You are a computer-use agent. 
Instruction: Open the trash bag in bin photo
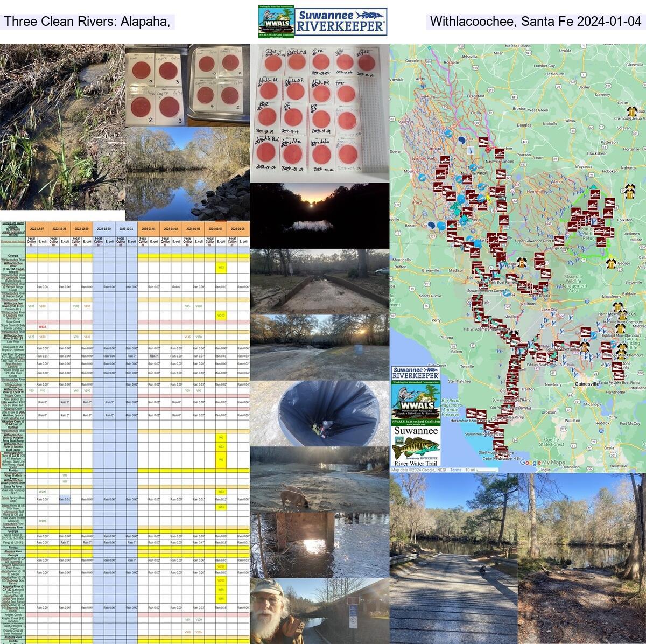(x=319, y=413)
